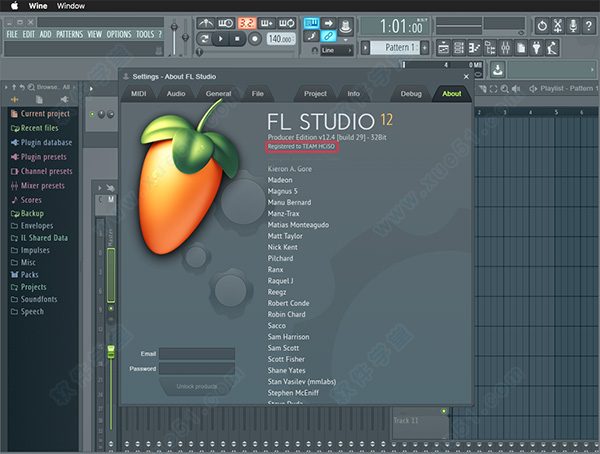Open channel rack menu arrow
This screenshot has height=454, width=600.
point(91,89)
